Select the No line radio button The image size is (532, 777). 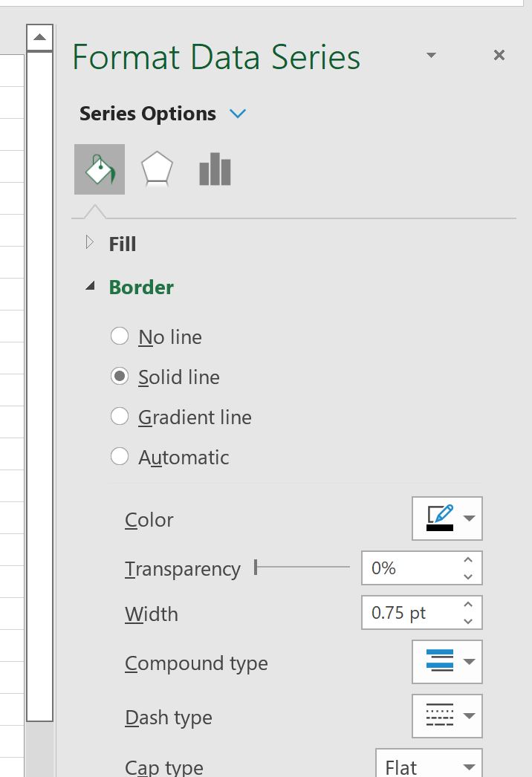point(120,336)
